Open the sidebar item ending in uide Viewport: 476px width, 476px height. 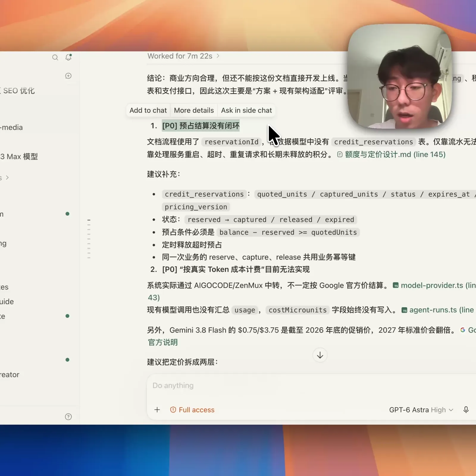(7, 302)
